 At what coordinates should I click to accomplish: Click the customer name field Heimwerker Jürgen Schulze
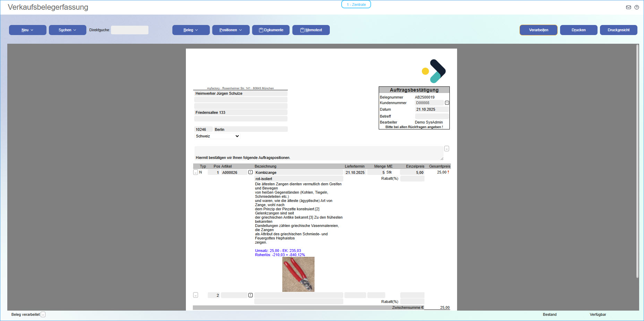pos(241,93)
